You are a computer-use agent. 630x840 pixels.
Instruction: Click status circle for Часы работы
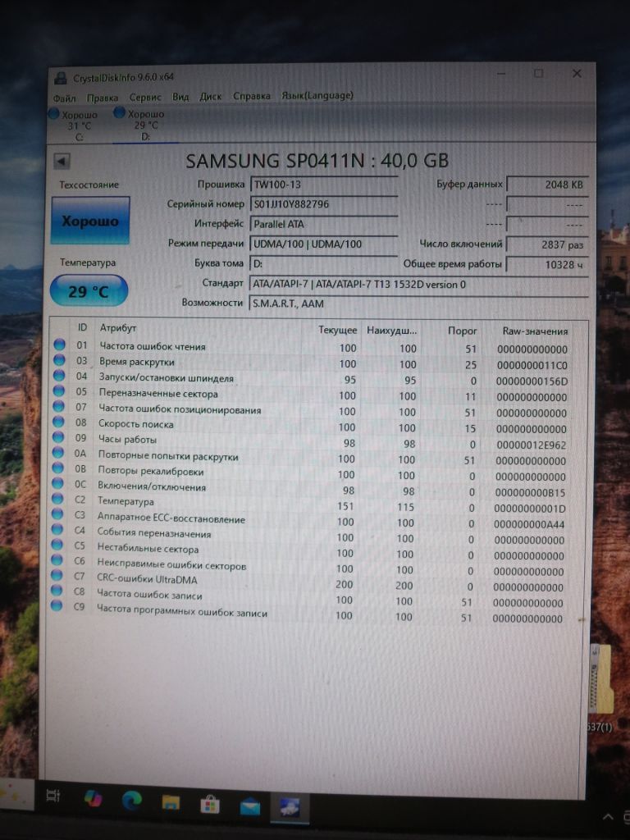pyautogui.click(x=58, y=437)
